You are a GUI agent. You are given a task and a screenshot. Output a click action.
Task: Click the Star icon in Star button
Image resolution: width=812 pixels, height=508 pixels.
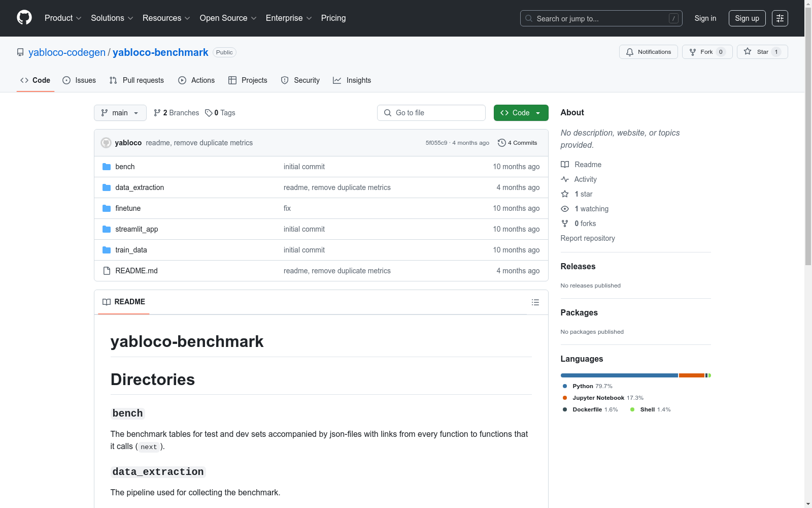(748, 51)
